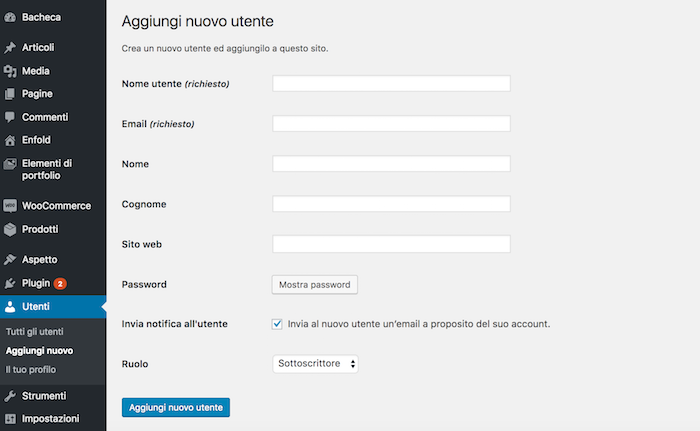This screenshot has width=700, height=431.
Task: Go to Il tuo profilo submenu item
Action: [x=31, y=369]
